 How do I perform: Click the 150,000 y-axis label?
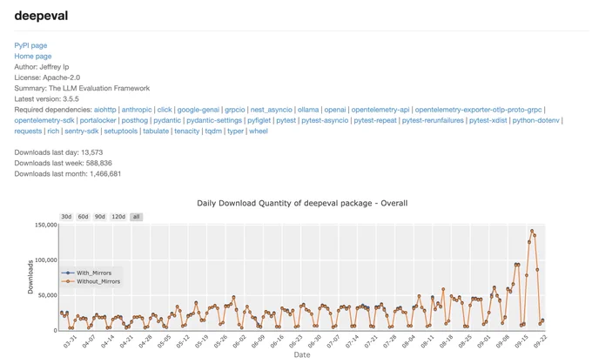tap(45, 225)
